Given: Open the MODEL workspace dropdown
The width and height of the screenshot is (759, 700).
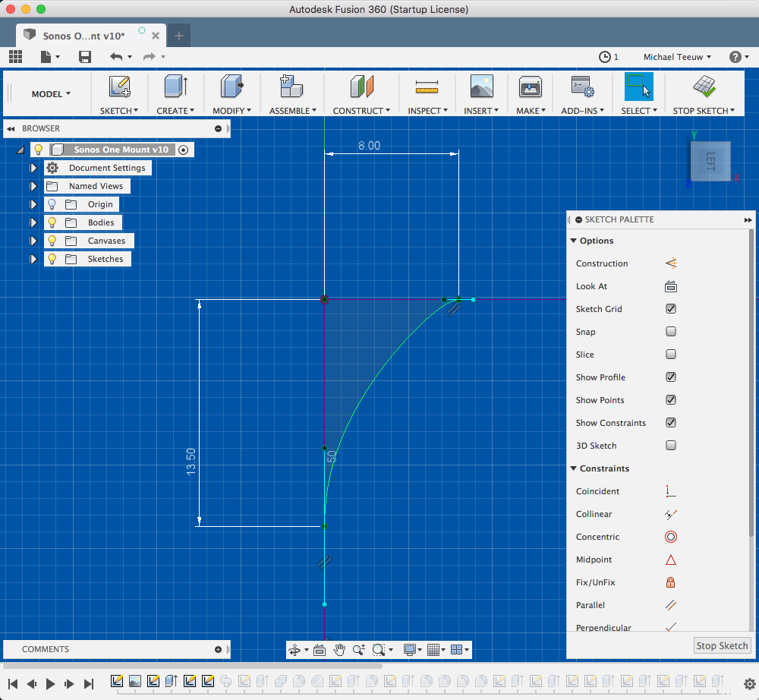Looking at the screenshot, I should [51, 94].
